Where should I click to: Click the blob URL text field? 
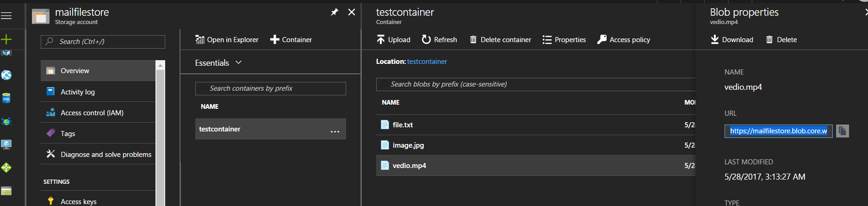pyautogui.click(x=779, y=131)
